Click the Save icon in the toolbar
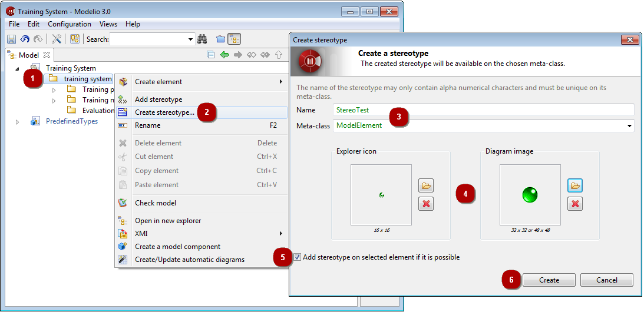Image resolution: width=644 pixels, height=312 pixels. 12,39
